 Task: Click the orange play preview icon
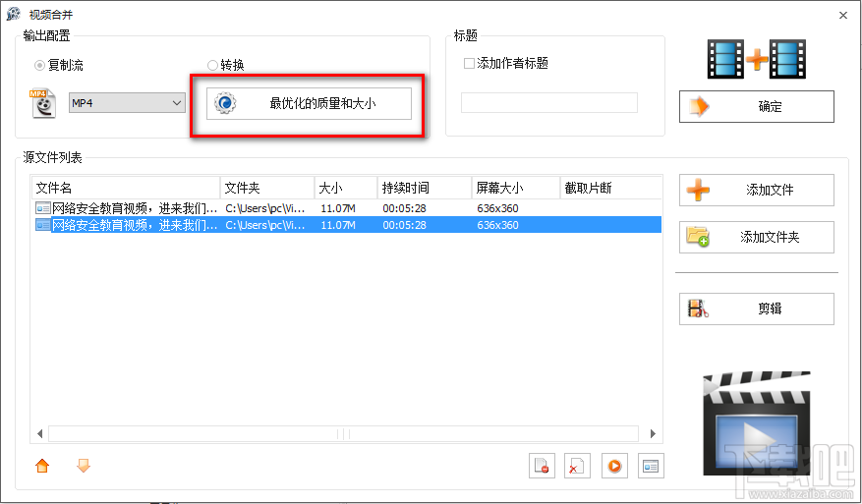pos(614,466)
